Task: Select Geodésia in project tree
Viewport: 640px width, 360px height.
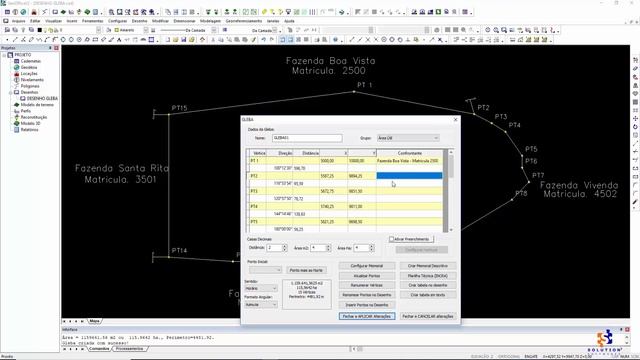Action: pos(29,67)
